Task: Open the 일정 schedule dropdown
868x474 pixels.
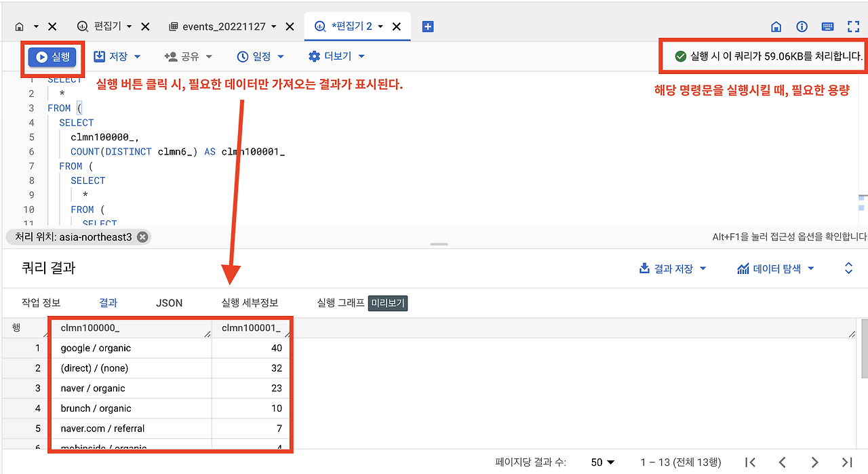Action: (x=260, y=56)
